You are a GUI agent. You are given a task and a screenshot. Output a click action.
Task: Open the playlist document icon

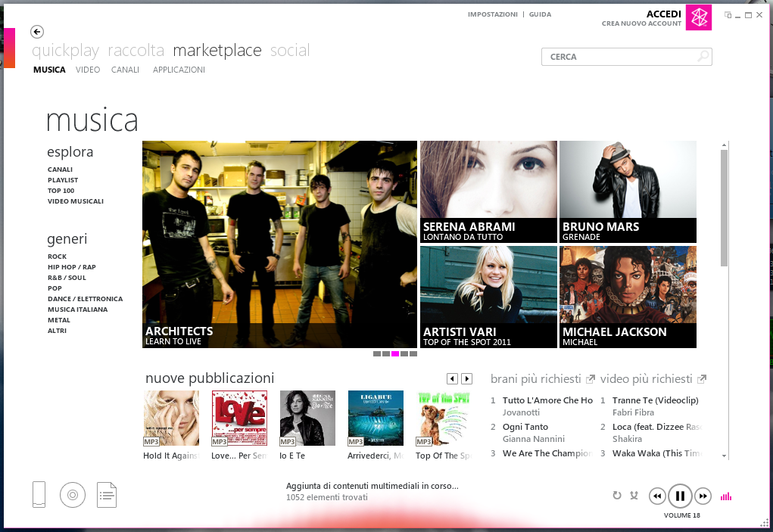[107, 495]
